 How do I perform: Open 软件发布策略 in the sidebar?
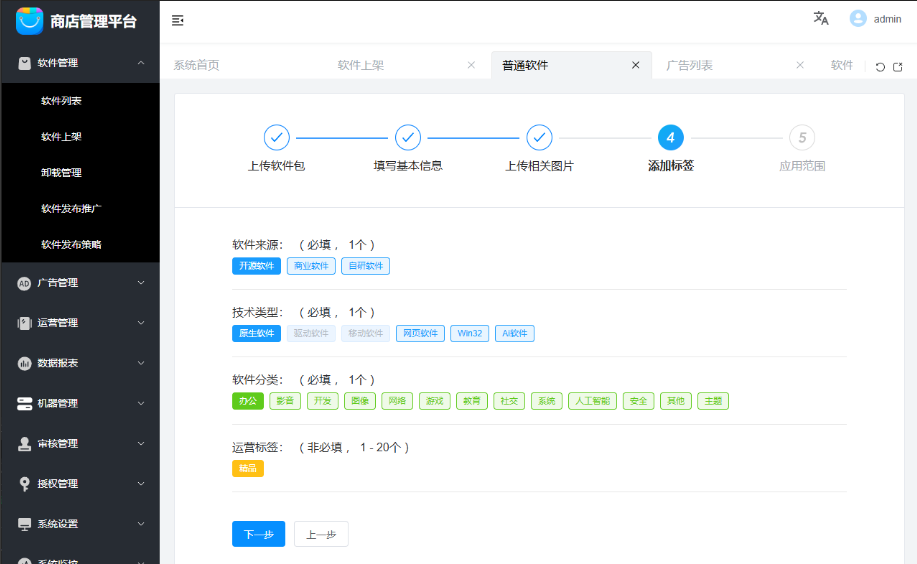71,245
